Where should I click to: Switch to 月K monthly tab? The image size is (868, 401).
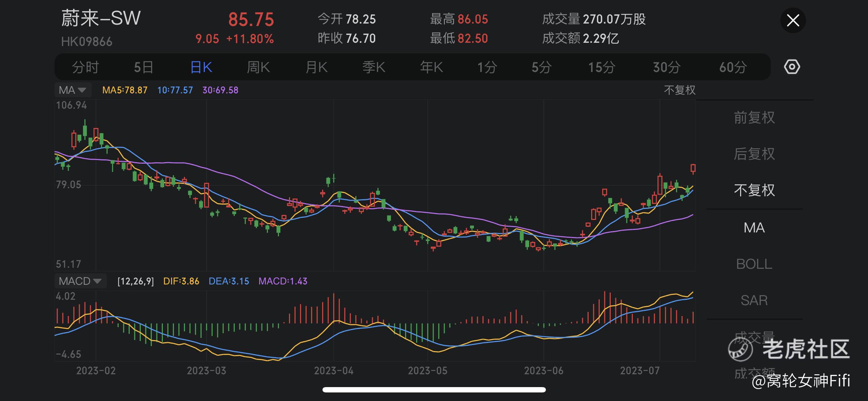pyautogui.click(x=316, y=67)
